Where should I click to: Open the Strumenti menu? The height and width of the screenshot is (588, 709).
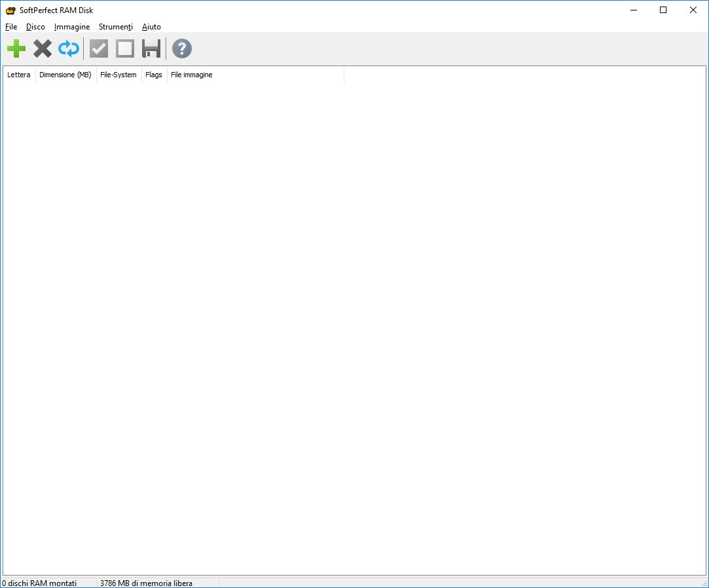(116, 27)
